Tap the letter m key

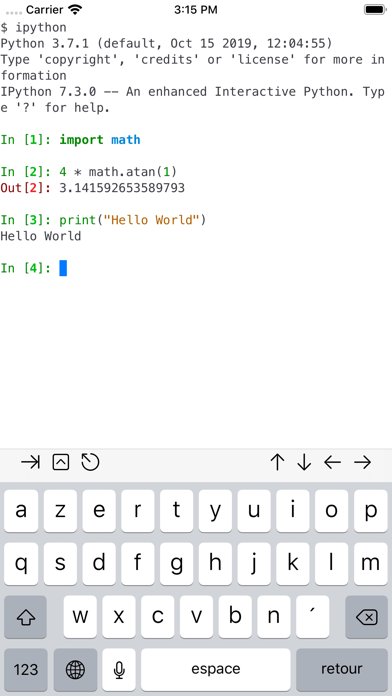pos(371,564)
